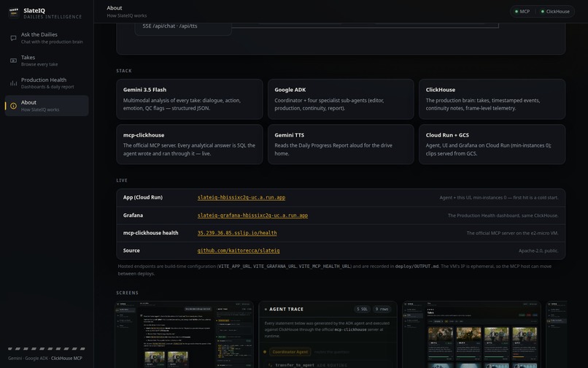This screenshot has width=588, height=368.
Task: Click the 'official MCP server on the e2-micro VM' note
Action: 512,233
